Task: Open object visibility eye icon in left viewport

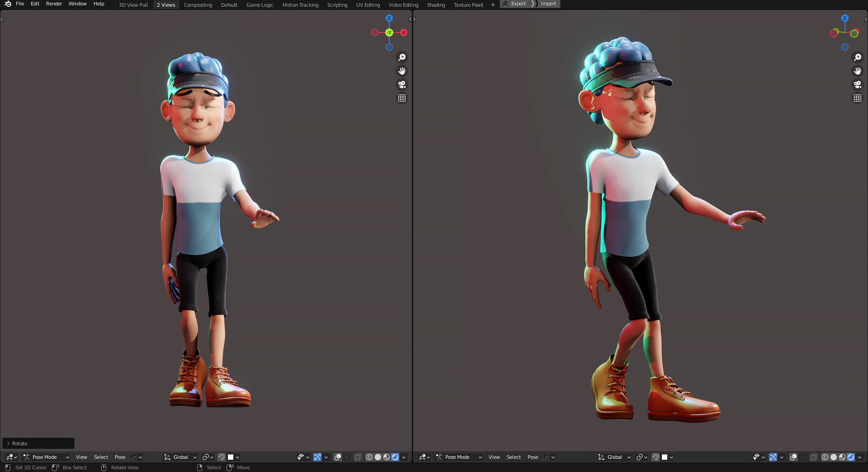Action: (x=303, y=457)
